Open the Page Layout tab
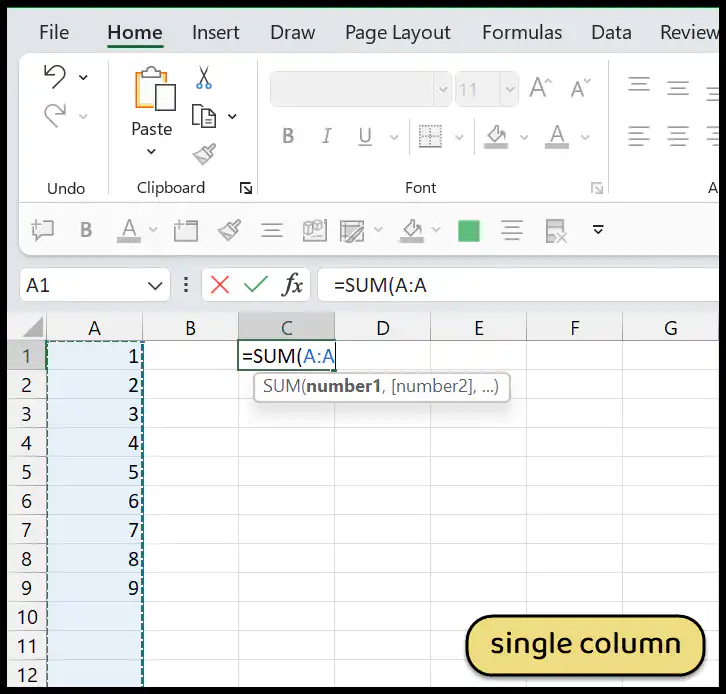Screen dimensions: 726x694 click(398, 32)
